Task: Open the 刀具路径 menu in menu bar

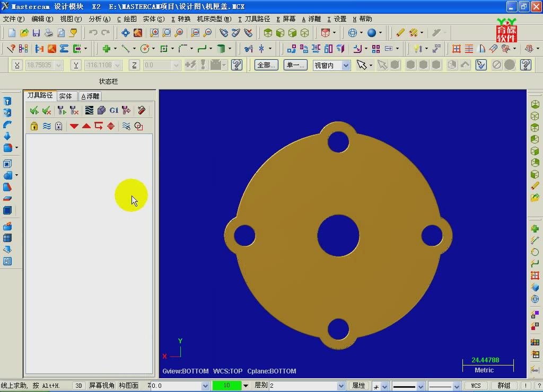Action: pyautogui.click(x=254, y=19)
